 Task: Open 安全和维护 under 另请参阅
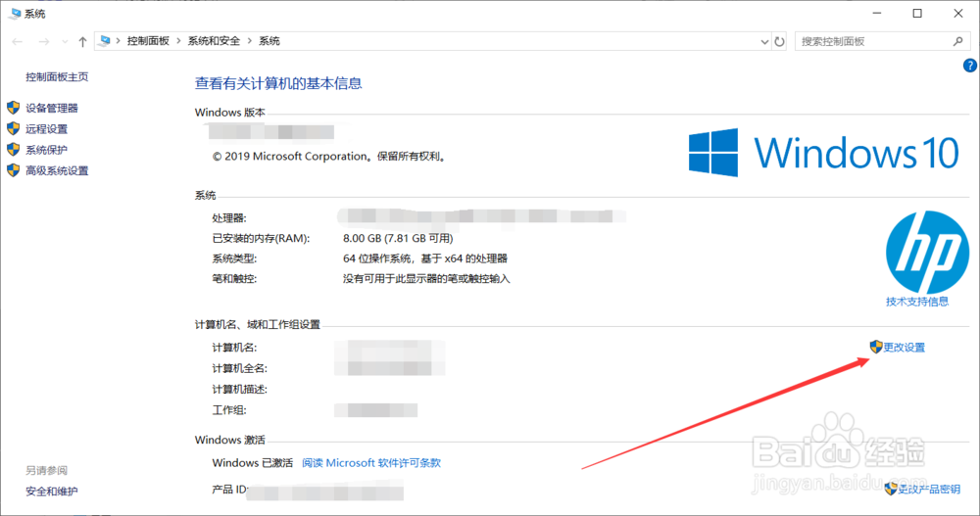(52, 491)
